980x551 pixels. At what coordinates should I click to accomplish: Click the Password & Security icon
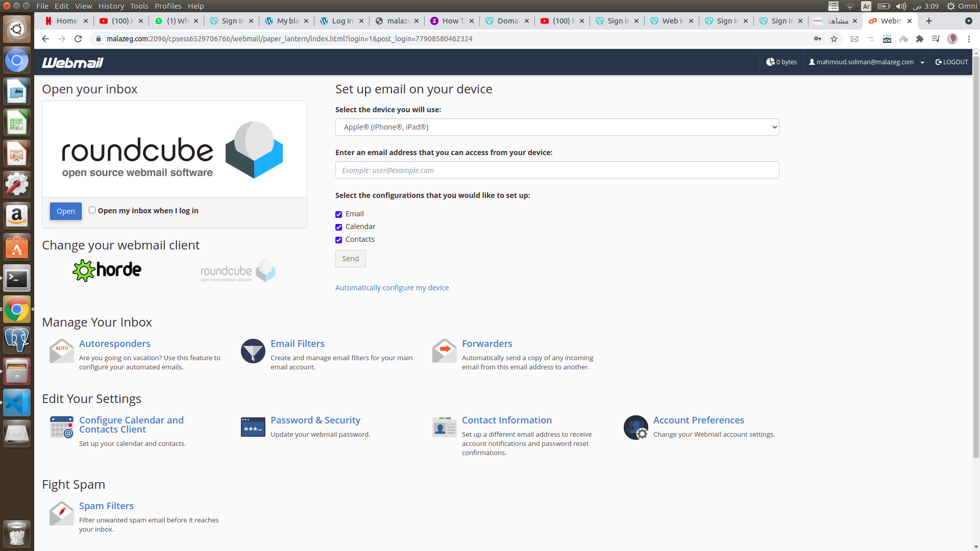click(253, 427)
